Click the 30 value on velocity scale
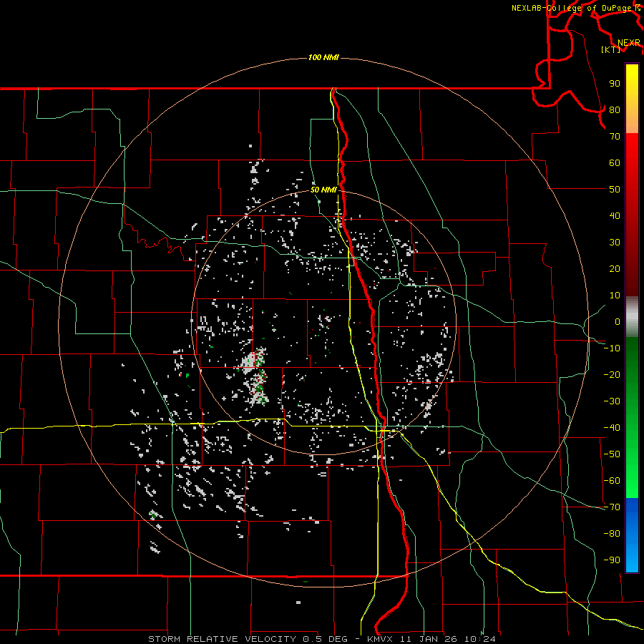 [615, 243]
